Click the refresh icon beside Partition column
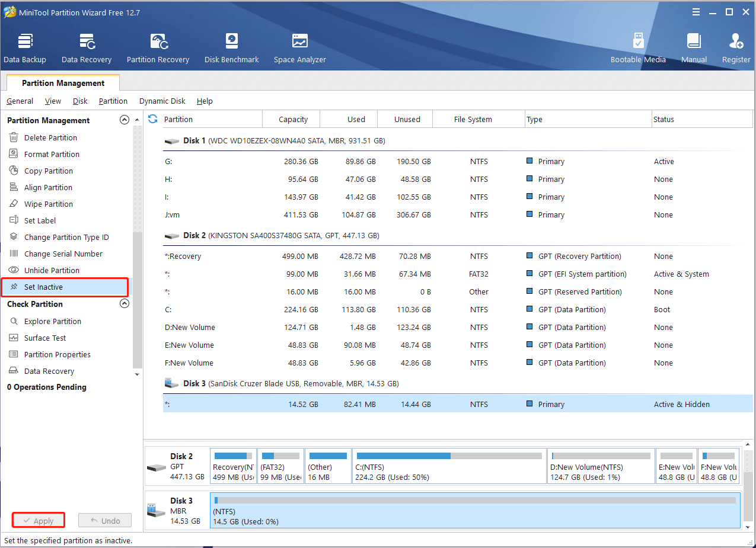The height and width of the screenshot is (548, 756). 153,119
